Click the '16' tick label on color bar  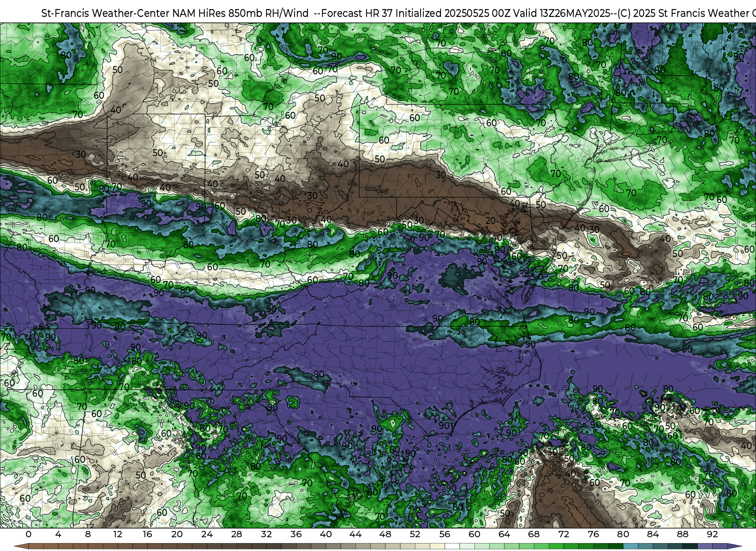pos(147,534)
